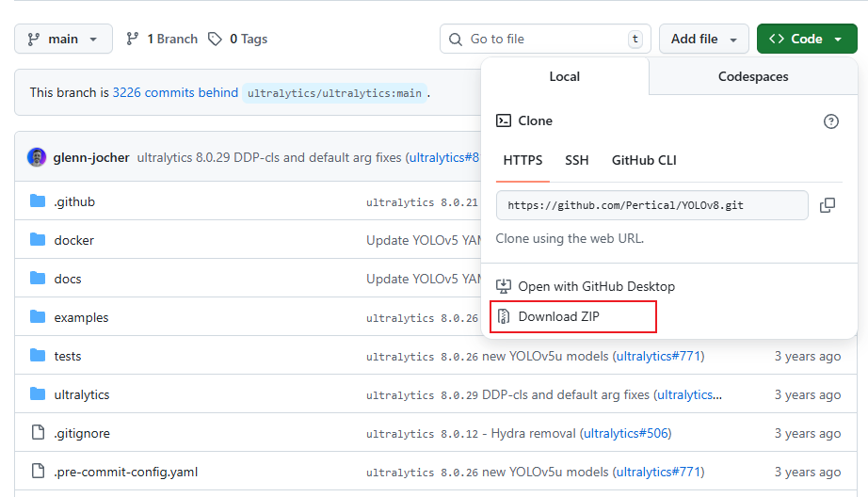Click the desktop icon for GitHub Desktop
868x497 pixels.
[504, 286]
